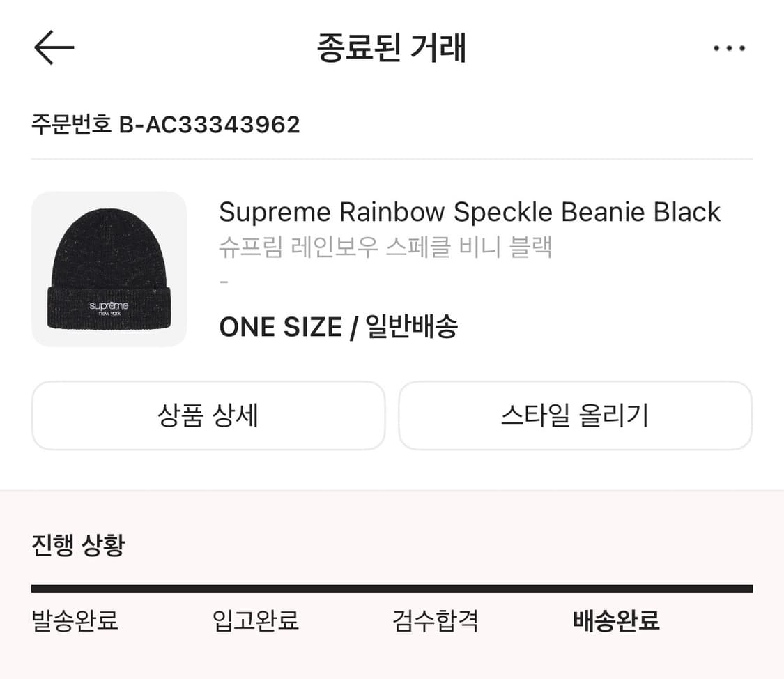
Task: Select the 진행 상황 section heading
Action: pyautogui.click(x=77, y=547)
